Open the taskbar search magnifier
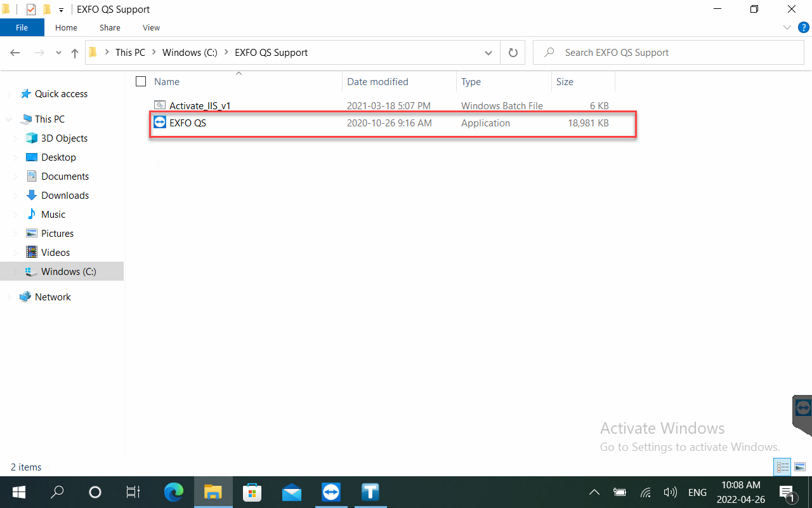 click(57, 492)
